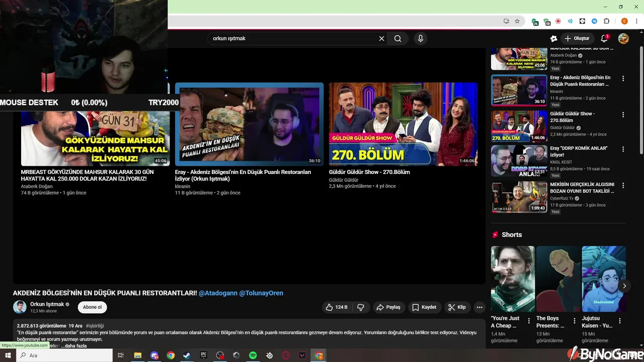Click the Oluştur create button
Image resolution: width=644 pixels, height=362 pixels.
(x=577, y=38)
